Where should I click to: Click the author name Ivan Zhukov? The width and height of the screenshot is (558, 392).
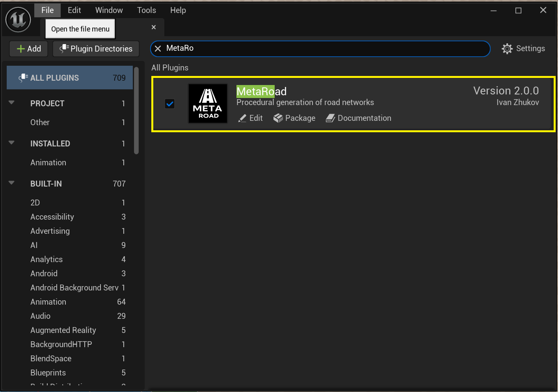pyautogui.click(x=518, y=102)
